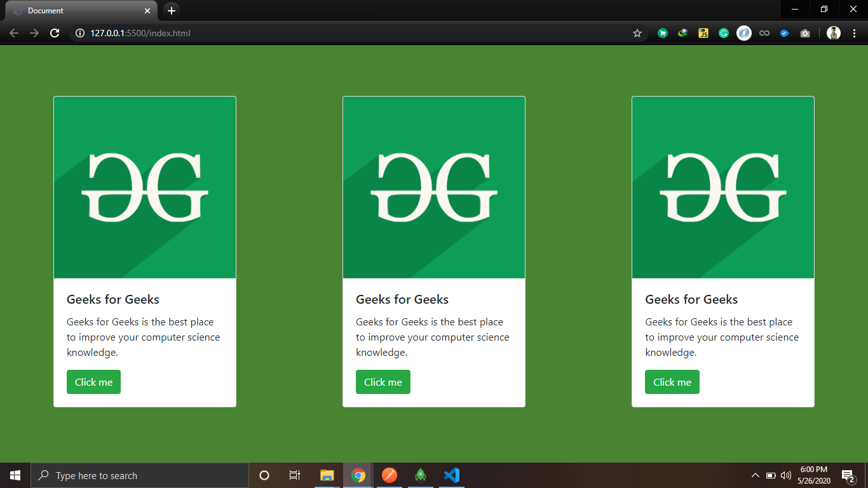
Task: Click the 'Geeks for Geeks' heading in third card
Action: click(x=691, y=299)
